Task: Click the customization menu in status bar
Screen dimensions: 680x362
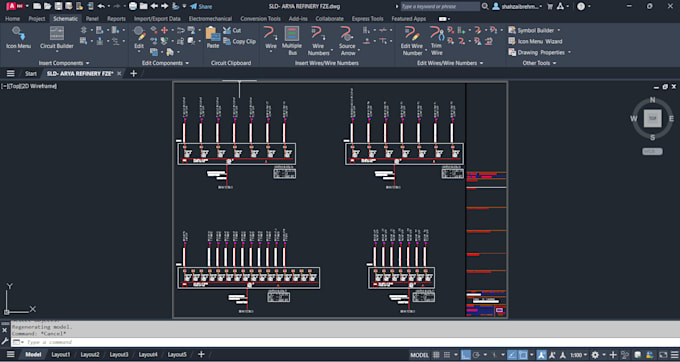Action: [x=674, y=355]
